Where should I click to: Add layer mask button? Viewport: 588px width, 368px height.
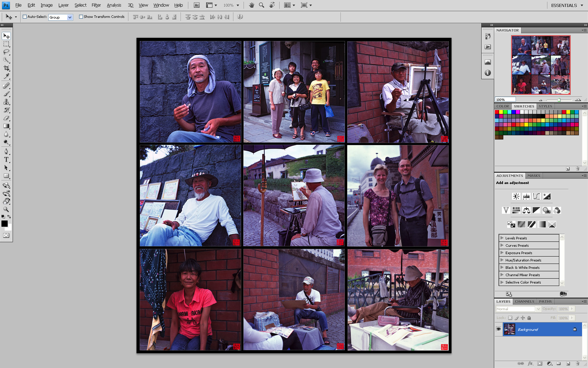point(540,363)
